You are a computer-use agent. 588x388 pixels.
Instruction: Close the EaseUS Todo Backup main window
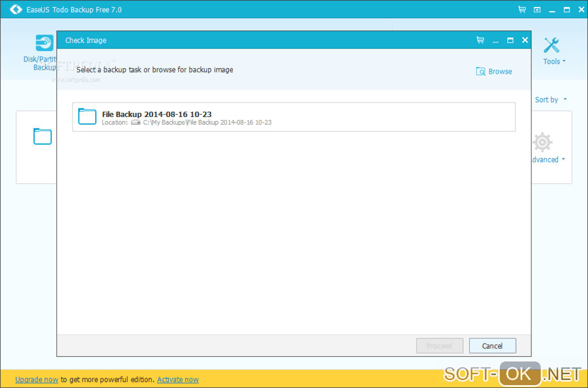[x=581, y=10]
